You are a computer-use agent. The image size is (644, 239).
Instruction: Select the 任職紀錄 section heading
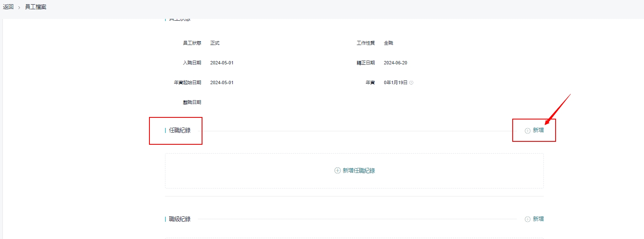tap(180, 130)
